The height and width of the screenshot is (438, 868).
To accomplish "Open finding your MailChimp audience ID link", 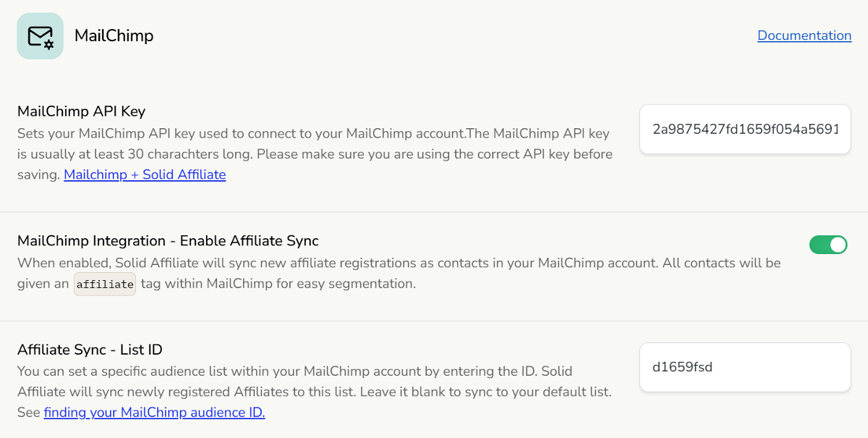I will pos(154,413).
